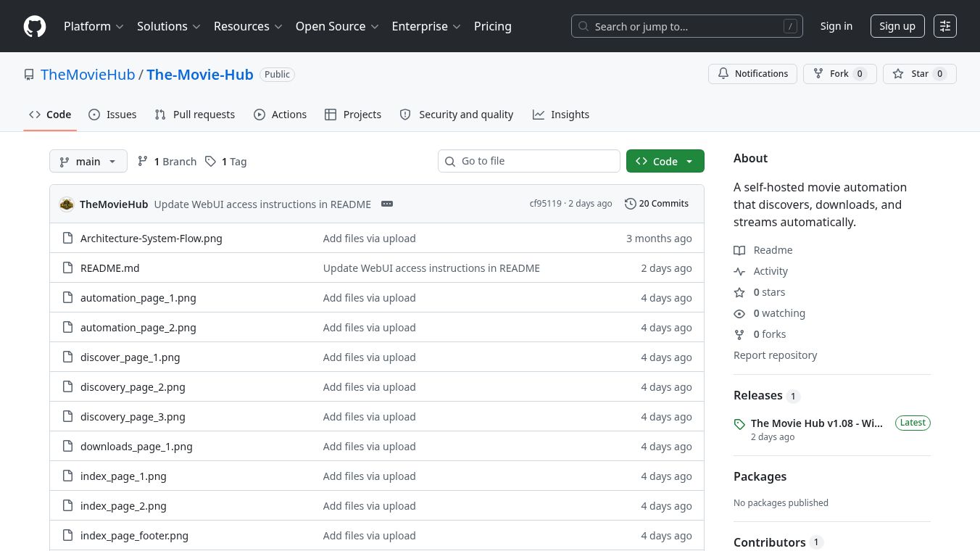This screenshot has height=551, width=980.
Task: Open the green Code dropdown button
Action: [665, 161]
